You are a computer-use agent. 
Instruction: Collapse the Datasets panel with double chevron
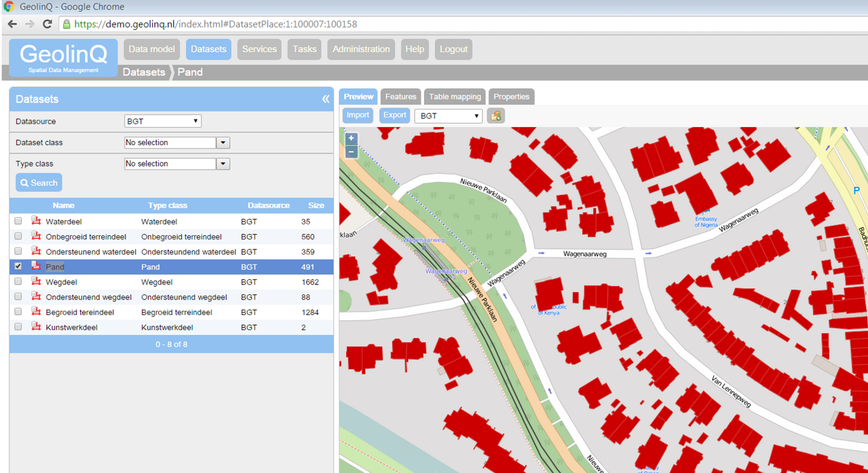326,99
